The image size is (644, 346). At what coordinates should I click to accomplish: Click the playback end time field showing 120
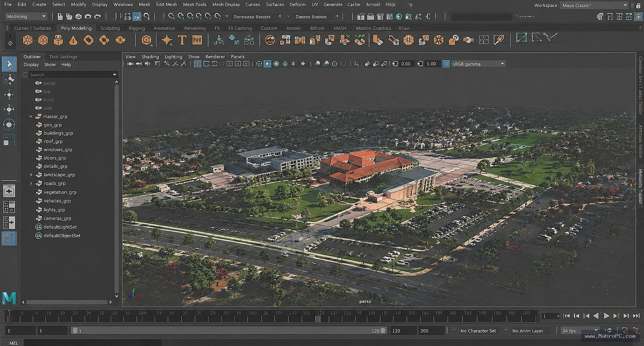pyautogui.click(x=403, y=331)
